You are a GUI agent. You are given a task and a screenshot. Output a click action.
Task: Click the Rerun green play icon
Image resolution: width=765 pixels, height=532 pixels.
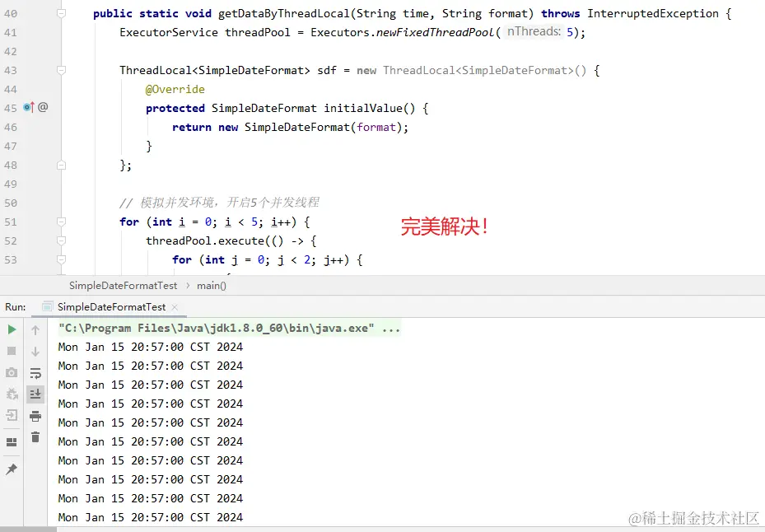click(11, 329)
